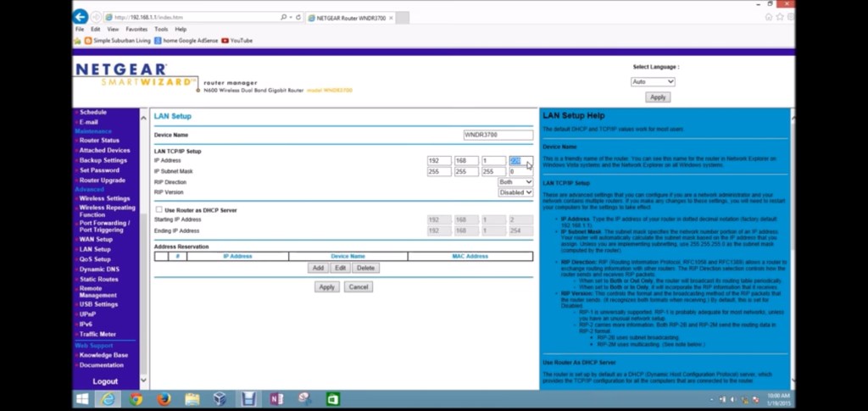Open File Explorer from the taskbar
The width and height of the screenshot is (868, 411).
click(x=192, y=399)
